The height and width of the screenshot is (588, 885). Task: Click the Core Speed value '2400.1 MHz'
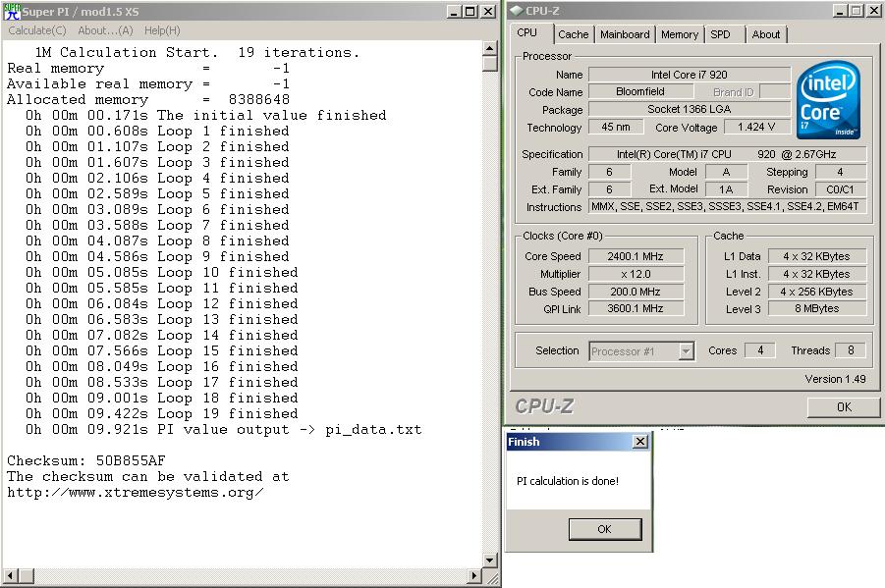pyautogui.click(x=636, y=256)
